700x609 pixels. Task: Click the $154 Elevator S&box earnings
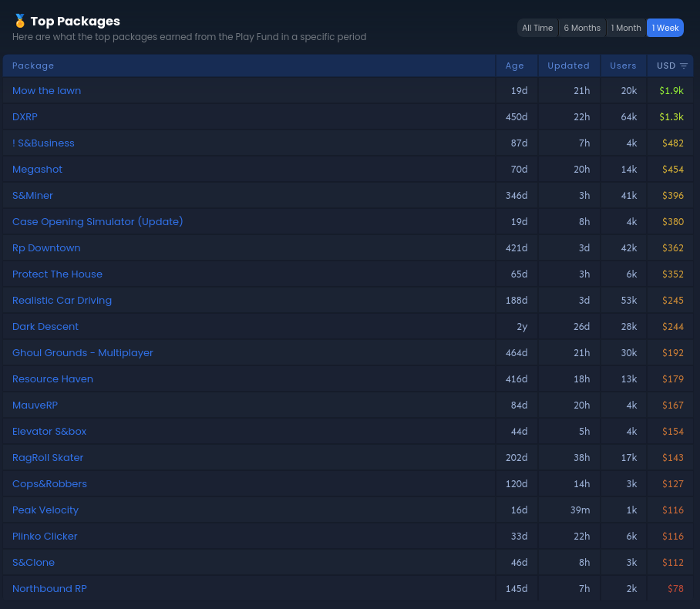point(673,431)
